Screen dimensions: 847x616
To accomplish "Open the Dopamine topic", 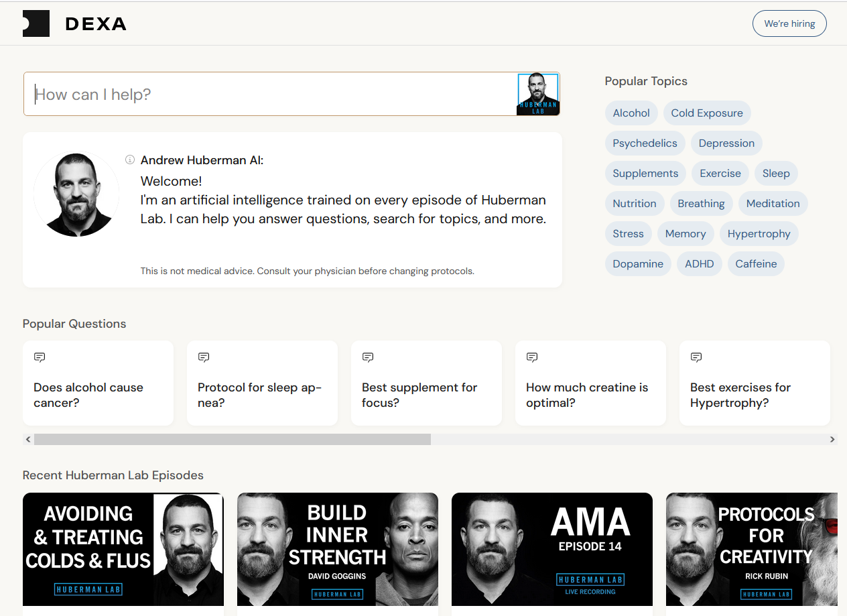I will pyautogui.click(x=638, y=263).
